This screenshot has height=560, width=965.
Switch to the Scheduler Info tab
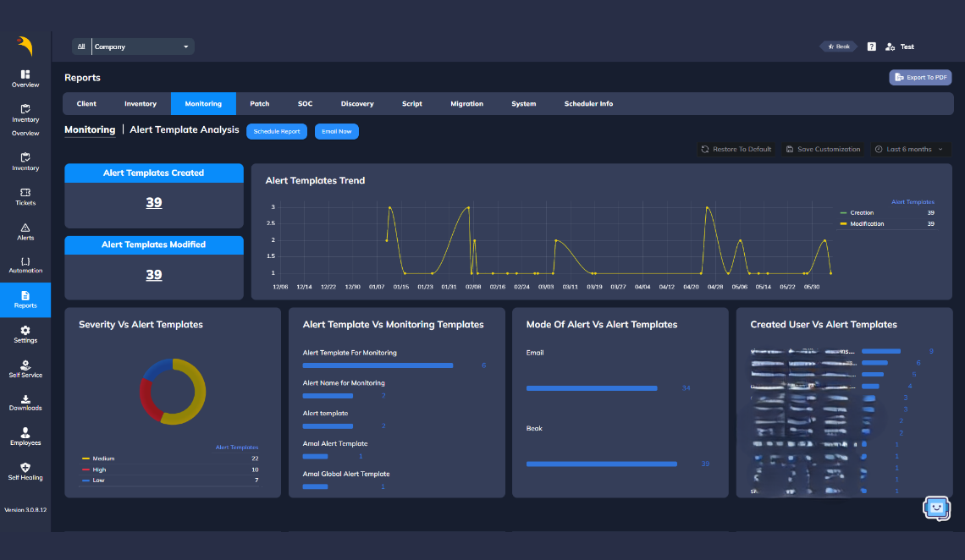coord(588,104)
